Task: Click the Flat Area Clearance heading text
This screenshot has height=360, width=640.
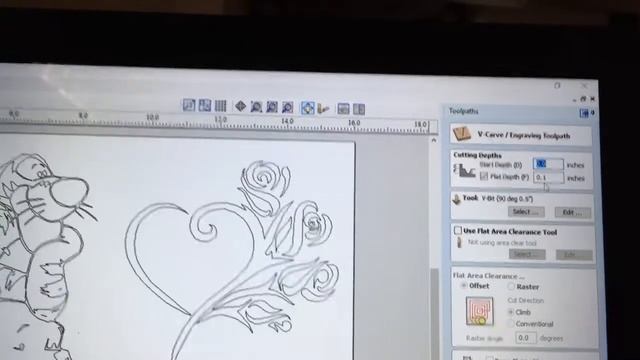Action: [x=489, y=276]
